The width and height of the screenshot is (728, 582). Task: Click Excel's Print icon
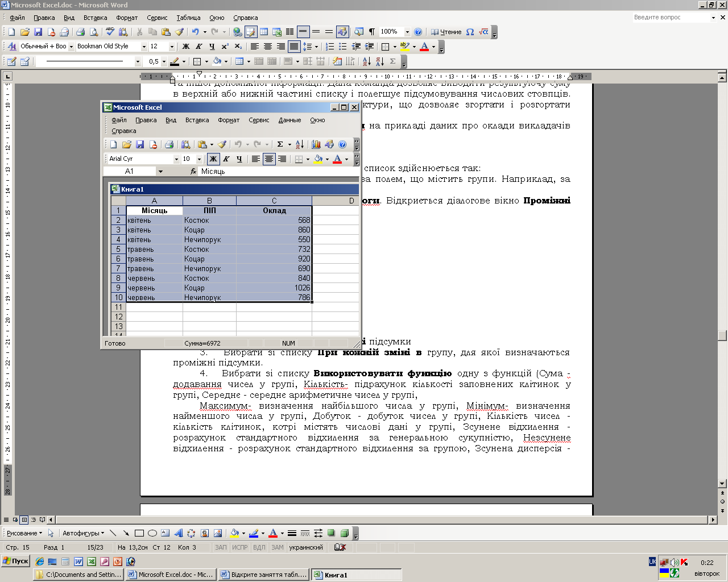pyautogui.click(x=169, y=144)
